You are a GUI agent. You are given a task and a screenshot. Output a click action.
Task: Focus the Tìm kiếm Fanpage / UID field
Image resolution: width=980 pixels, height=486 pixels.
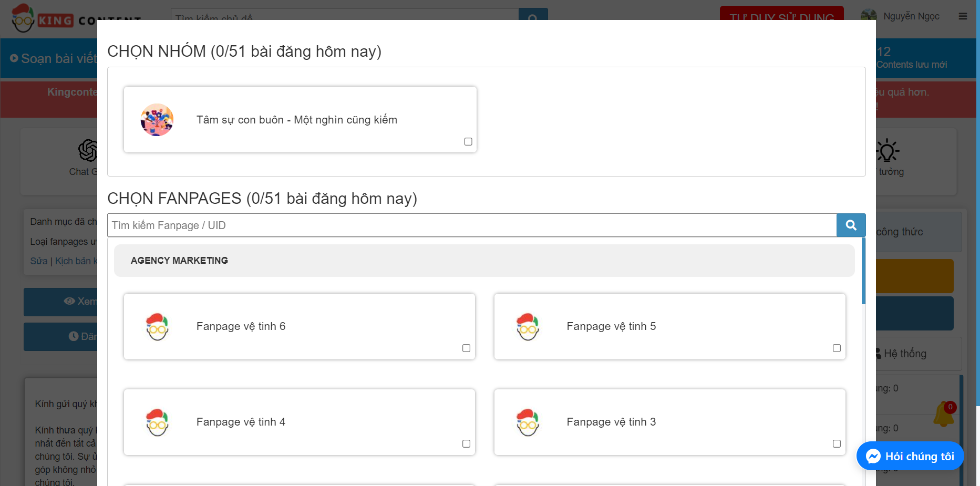pos(472,225)
